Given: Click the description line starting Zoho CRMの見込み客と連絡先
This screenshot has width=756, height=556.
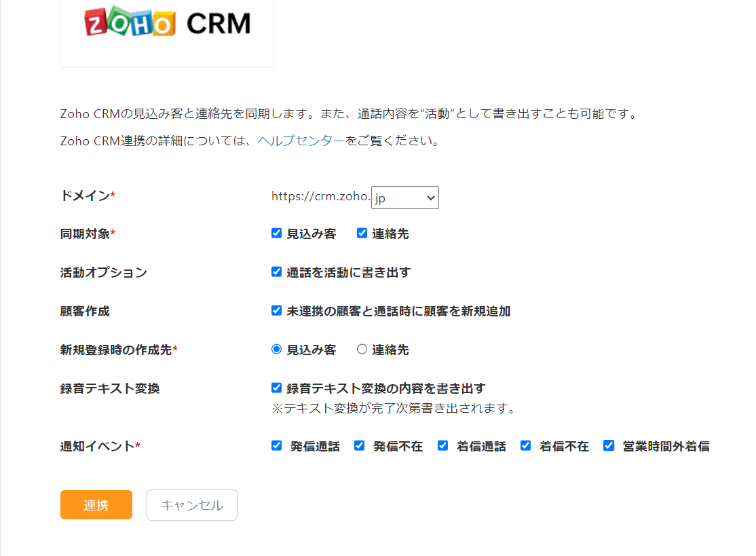Looking at the screenshot, I should coord(350,114).
